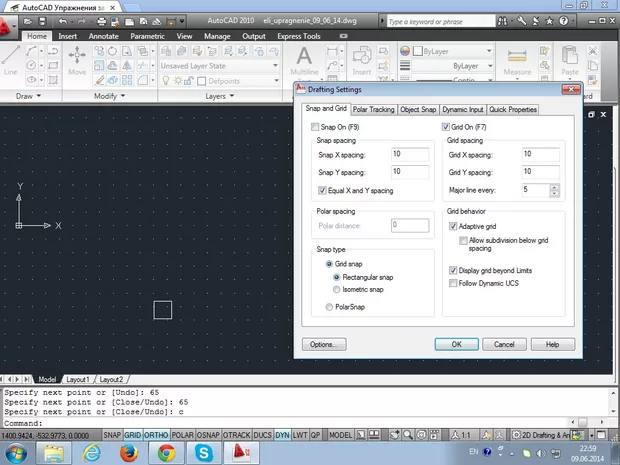Open Firefox from the taskbar

click(x=127, y=454)
